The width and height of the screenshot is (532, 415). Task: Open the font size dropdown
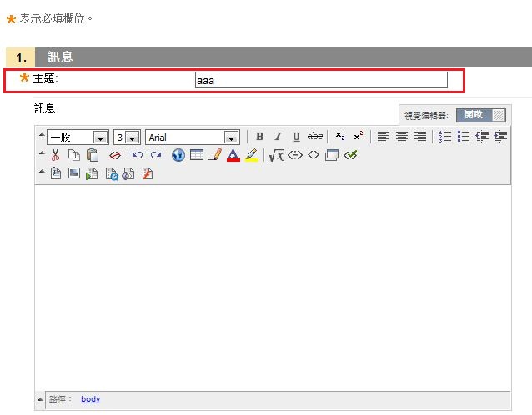tap(127, 137)
